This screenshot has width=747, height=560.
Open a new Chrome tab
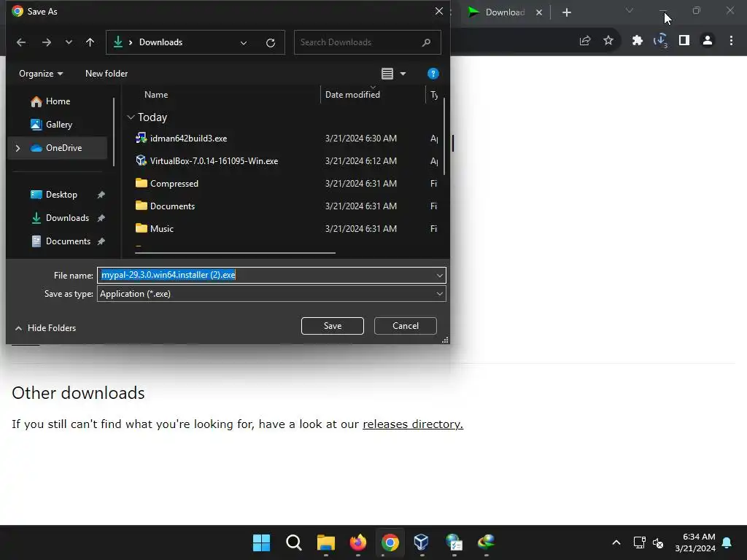pos(566,12)
